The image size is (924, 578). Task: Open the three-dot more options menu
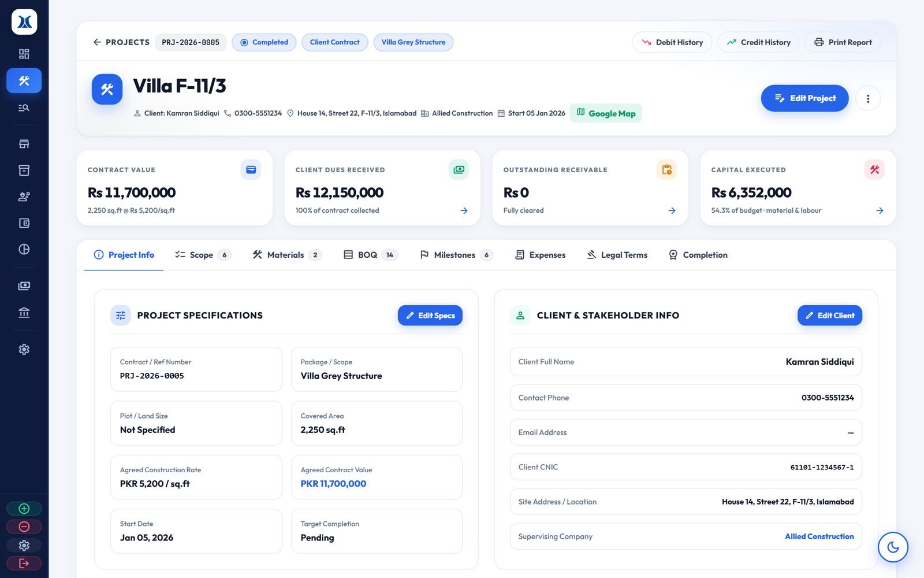pyautogui.click(x=867, y=98)
